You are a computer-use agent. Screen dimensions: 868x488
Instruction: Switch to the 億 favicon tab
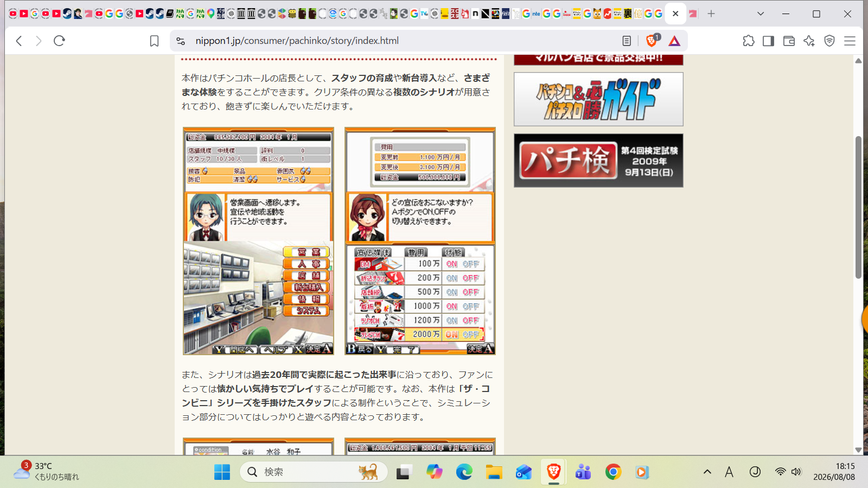click(x=638, y=14)
